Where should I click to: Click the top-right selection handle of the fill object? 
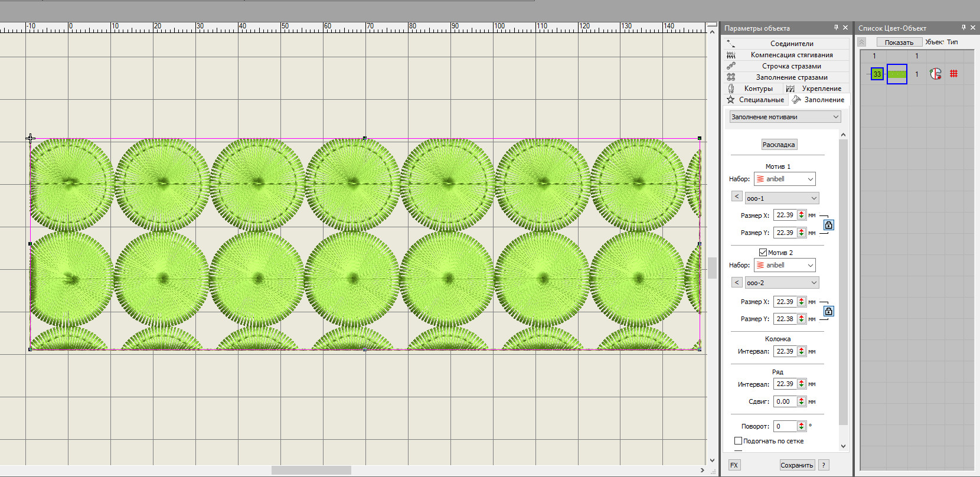click(700, 138)
